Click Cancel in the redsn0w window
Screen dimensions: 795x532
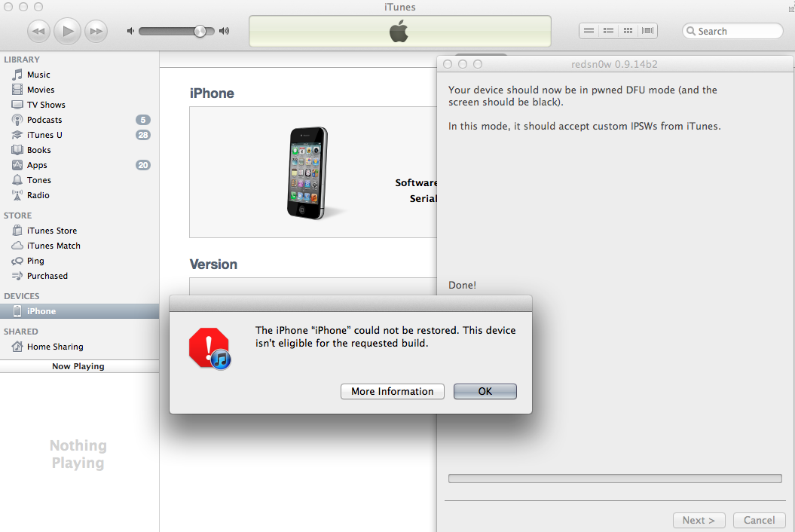tap(759, 521)
